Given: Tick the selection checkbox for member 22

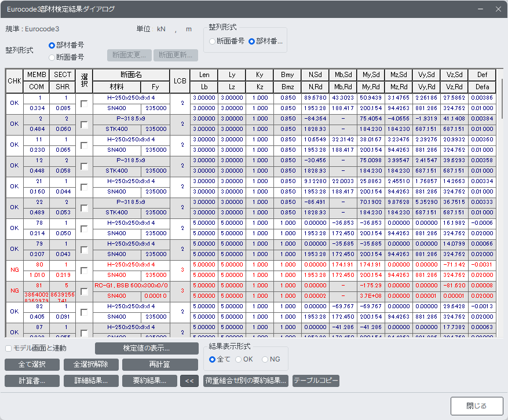Looking at the screenshot, I should [84, 208].
